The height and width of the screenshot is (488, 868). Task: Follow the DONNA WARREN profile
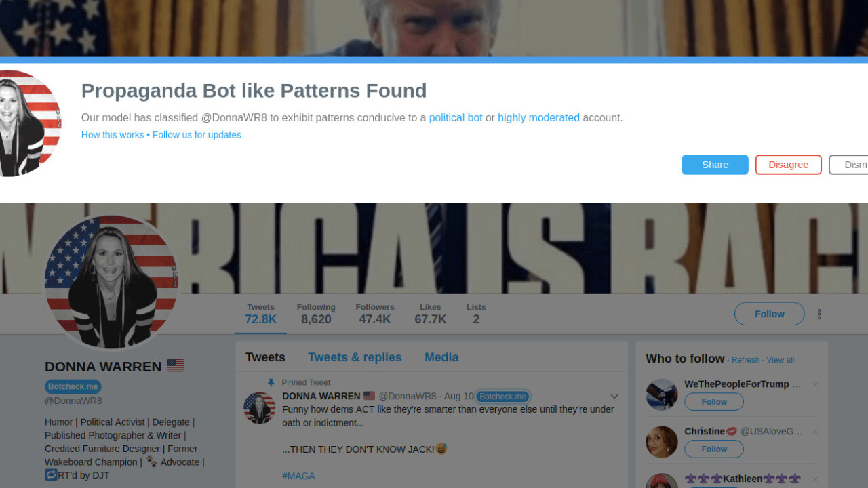click(x=769, y=314)
